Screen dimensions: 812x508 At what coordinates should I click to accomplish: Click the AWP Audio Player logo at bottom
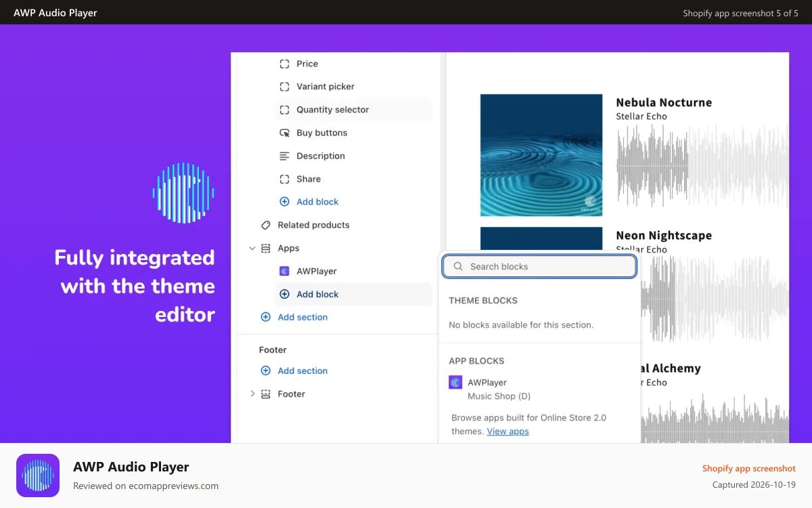38,475
